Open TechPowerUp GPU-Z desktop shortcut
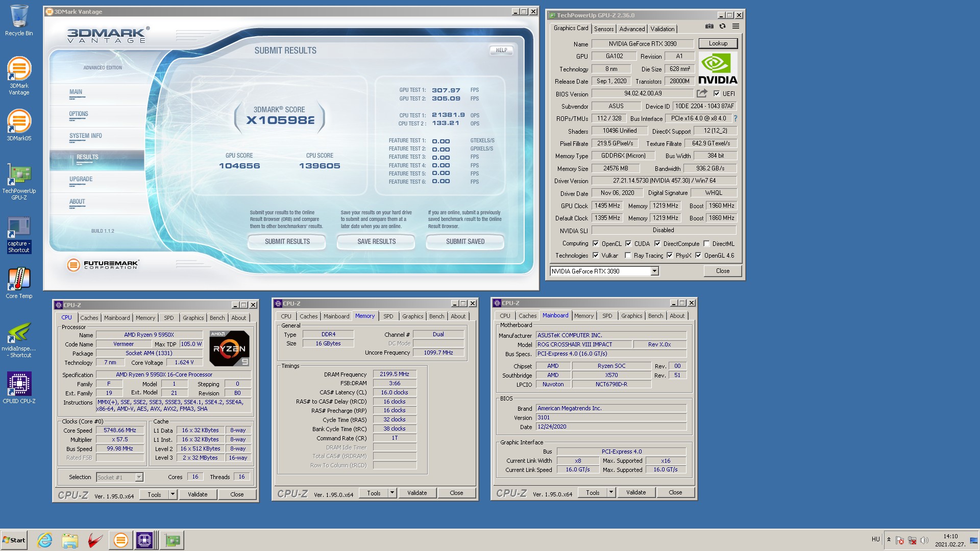The image size is (980, 551). [19, 182]
